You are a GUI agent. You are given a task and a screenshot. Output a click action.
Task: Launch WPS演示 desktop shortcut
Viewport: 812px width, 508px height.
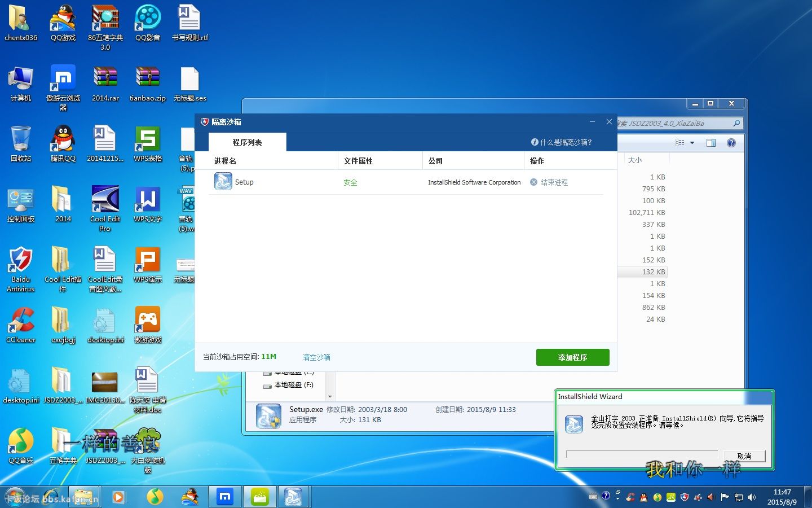[148, 260]
